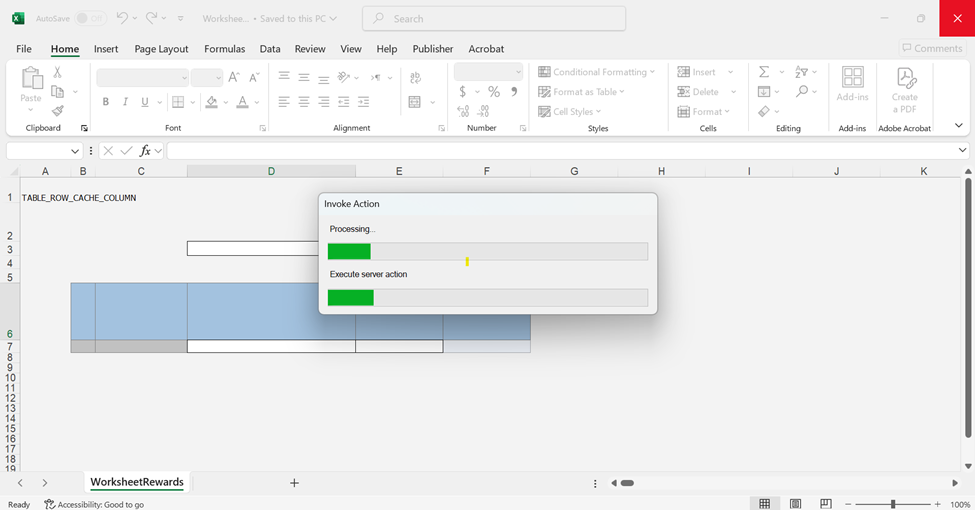This screenshot has width=975, height=510.
Task: Select the Format Painter brush icon
Action: 57,111
